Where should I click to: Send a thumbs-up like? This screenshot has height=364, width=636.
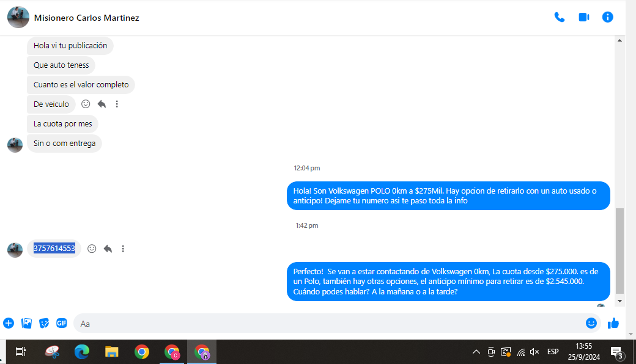coord(613,323)
